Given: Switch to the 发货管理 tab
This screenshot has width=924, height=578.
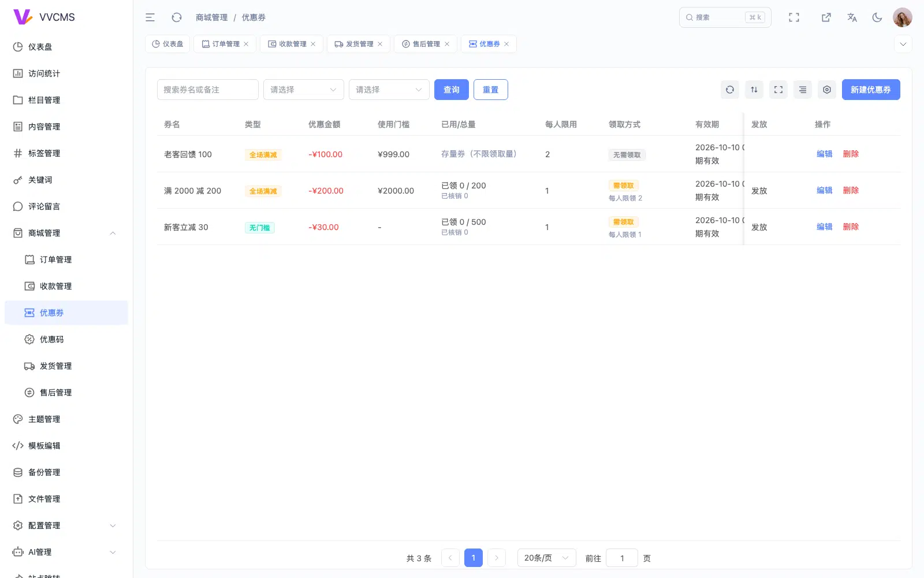Looking at the screenshot, I should coord(359,44).
